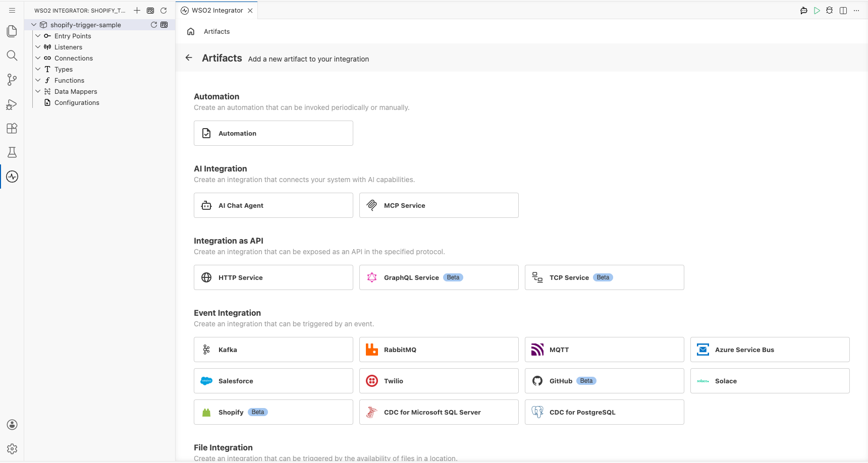The image size is (868, 463).
Task: Create a TCP Service
Action: click(x=605, y=277)
